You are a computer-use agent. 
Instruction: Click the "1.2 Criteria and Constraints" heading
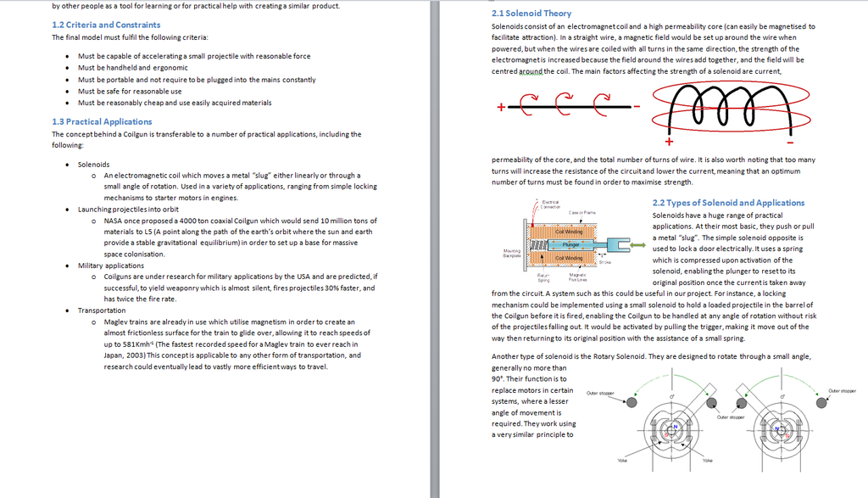point(106,25)
